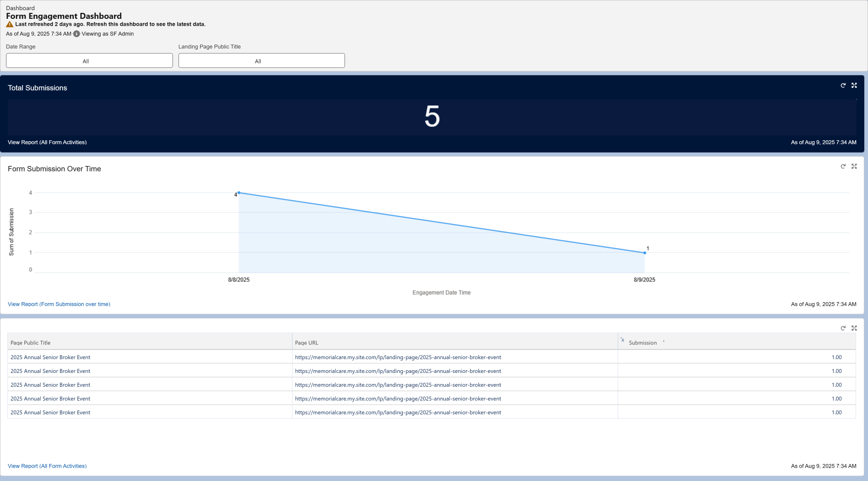868x481 pixels.
Task: Sort by the Page Public Title column
Action: [x=30, y=343]
